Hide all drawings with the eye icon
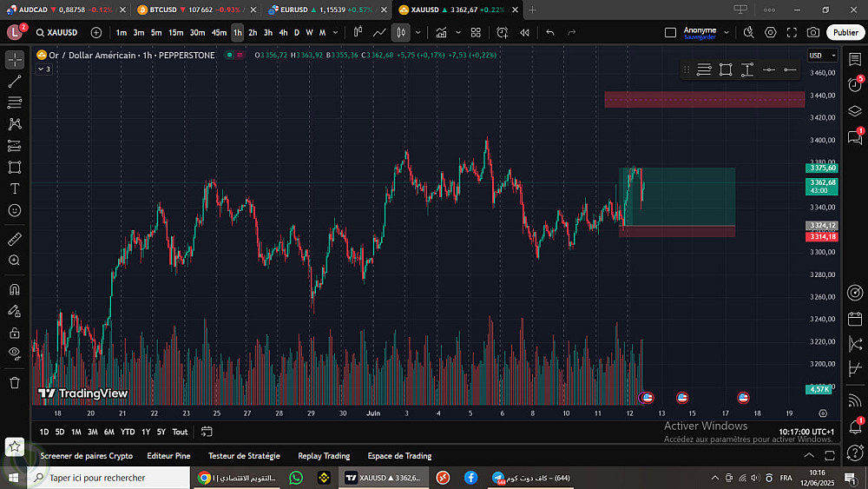This screenshot has width=868, height=489. [15, 354]
